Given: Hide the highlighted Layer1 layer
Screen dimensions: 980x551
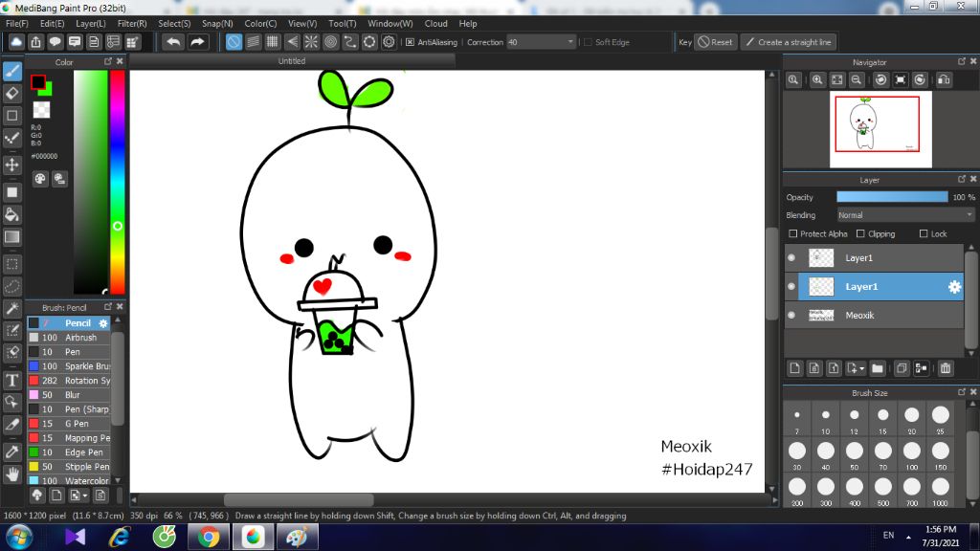Looking at the screenshot, I should pyautogui.click(x=791, y=287).
